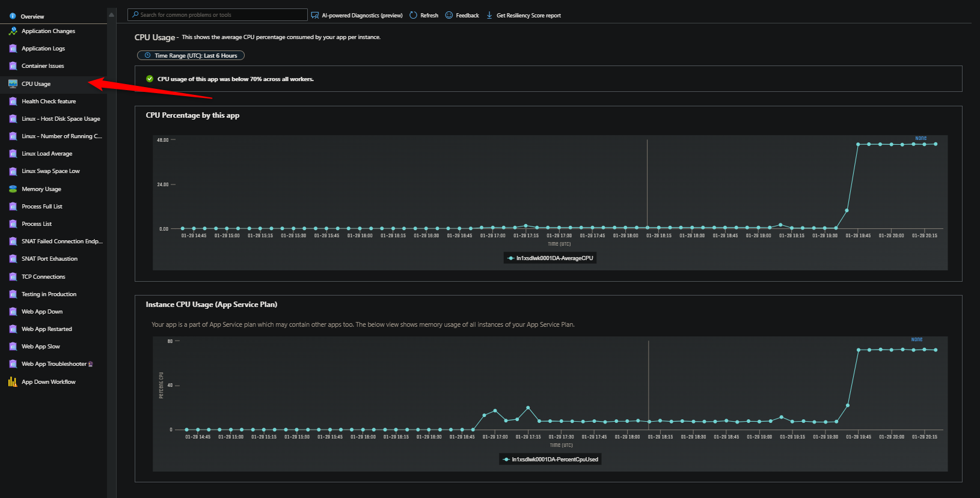Click the sidebar scroll up arrow
The width and height of the screenshot is (980, 498).
click(x=111, y=14)
